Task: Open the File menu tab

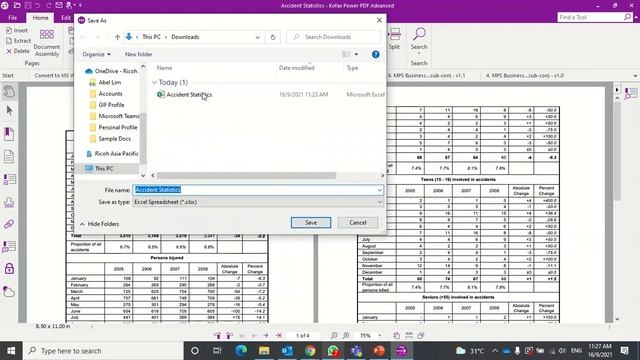Action: click(13, 18)
